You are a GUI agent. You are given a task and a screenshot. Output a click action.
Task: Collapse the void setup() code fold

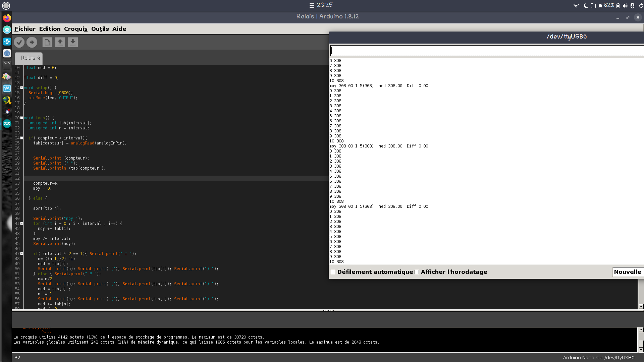[x=21, y=87]
